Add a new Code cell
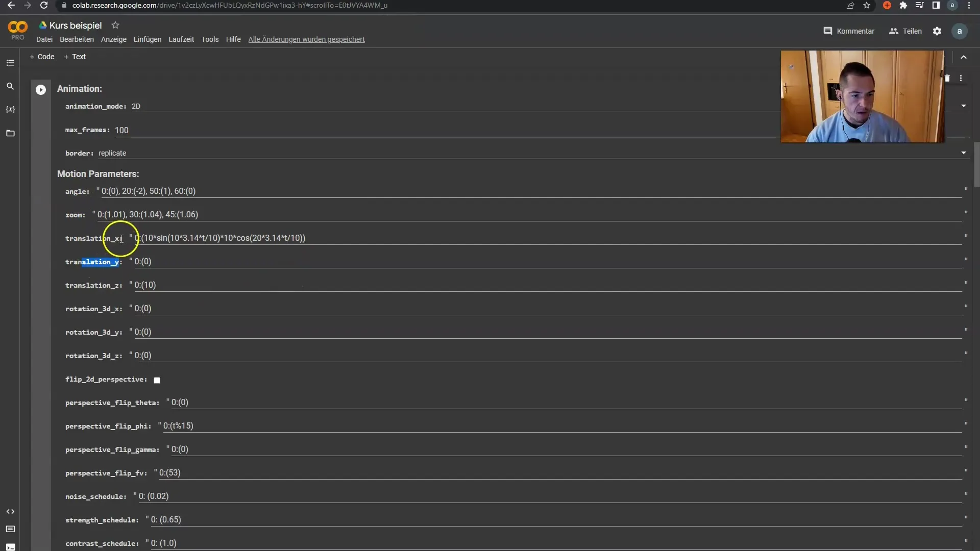The width and height of the screenshot is (980, 551). coord(42,57)
